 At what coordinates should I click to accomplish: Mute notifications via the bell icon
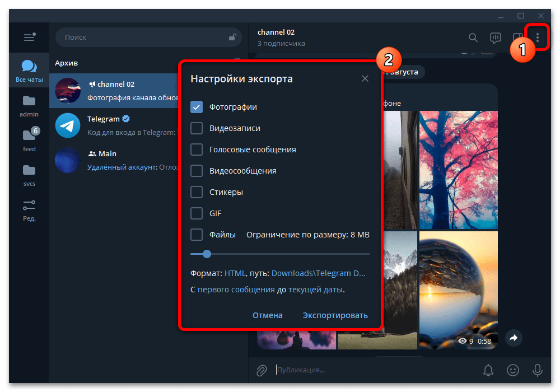pos(488,370)
